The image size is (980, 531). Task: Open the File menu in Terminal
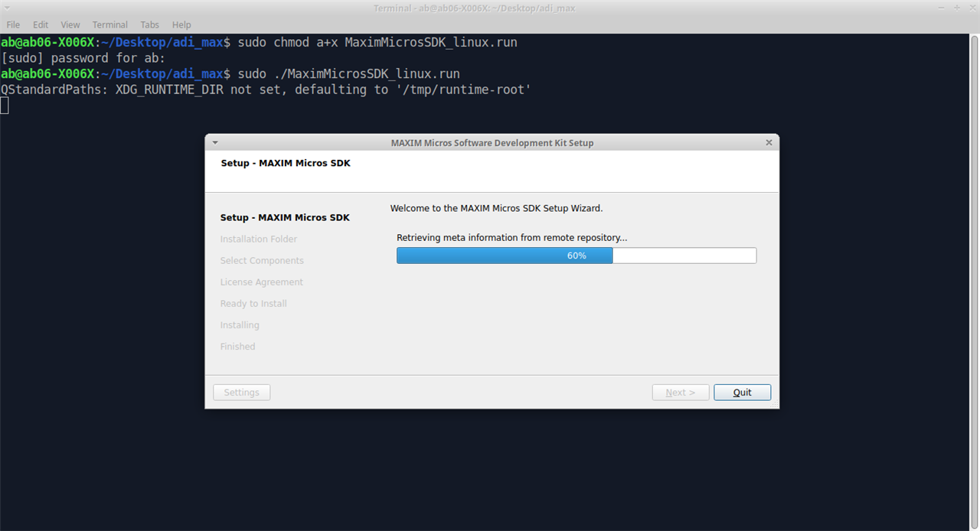pyautogui.click(x=13, y=24)
